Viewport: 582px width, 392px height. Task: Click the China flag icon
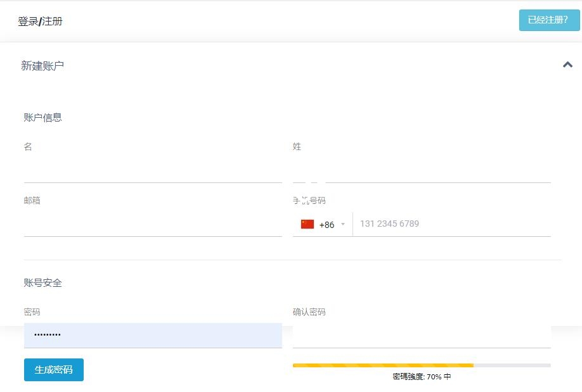click(x=307, y=224)
